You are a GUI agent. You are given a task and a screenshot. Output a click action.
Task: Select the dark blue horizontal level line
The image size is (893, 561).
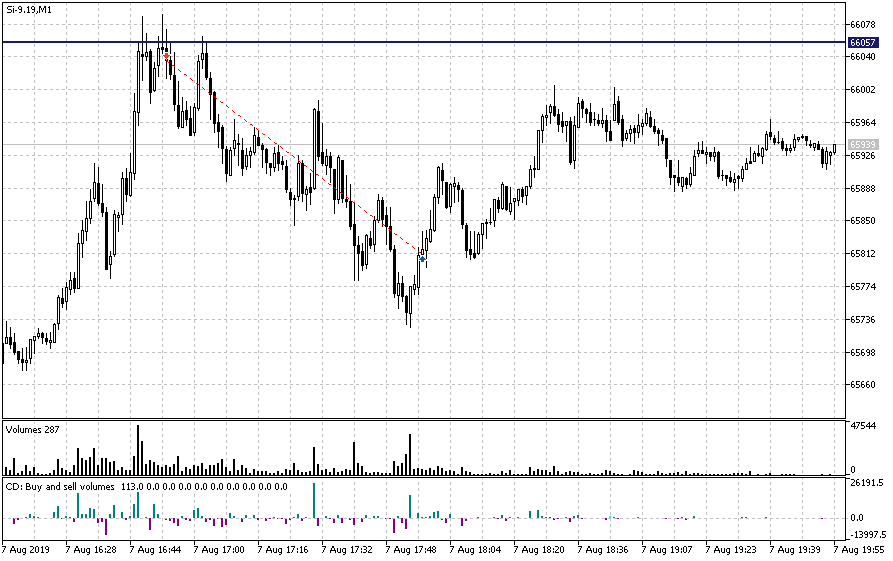tap(424, 42)
